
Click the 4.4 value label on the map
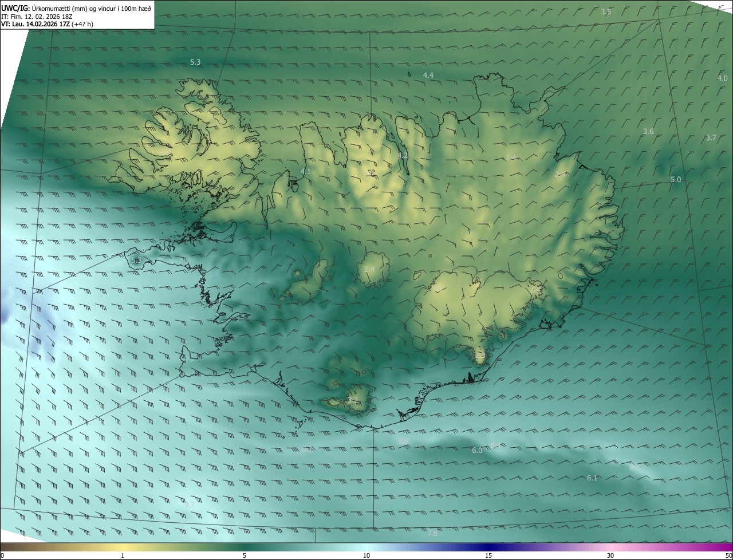(428, 76)
